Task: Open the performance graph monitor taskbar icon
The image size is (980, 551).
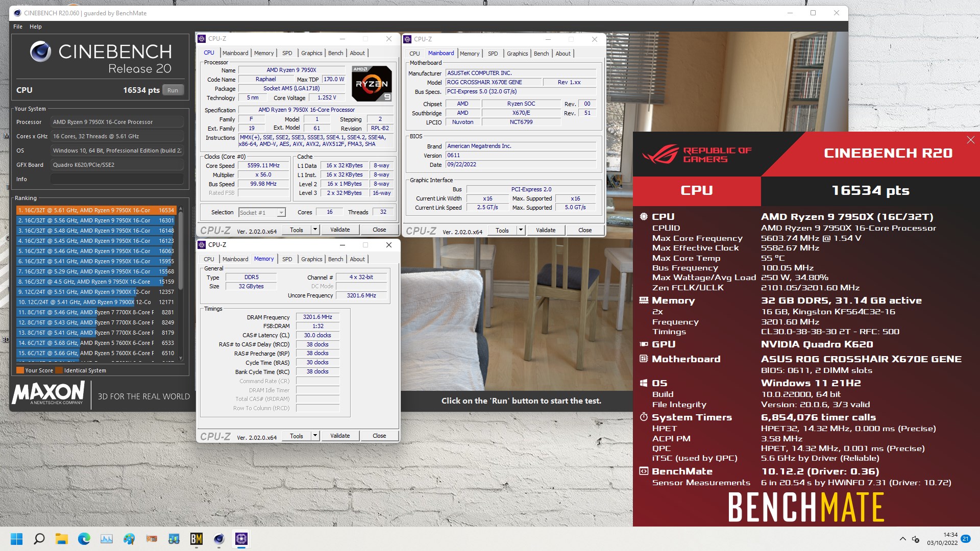Action: coord(107,539)
